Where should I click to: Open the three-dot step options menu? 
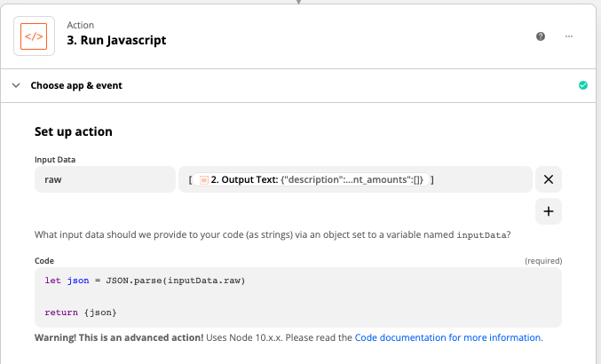tap(569, 36)
